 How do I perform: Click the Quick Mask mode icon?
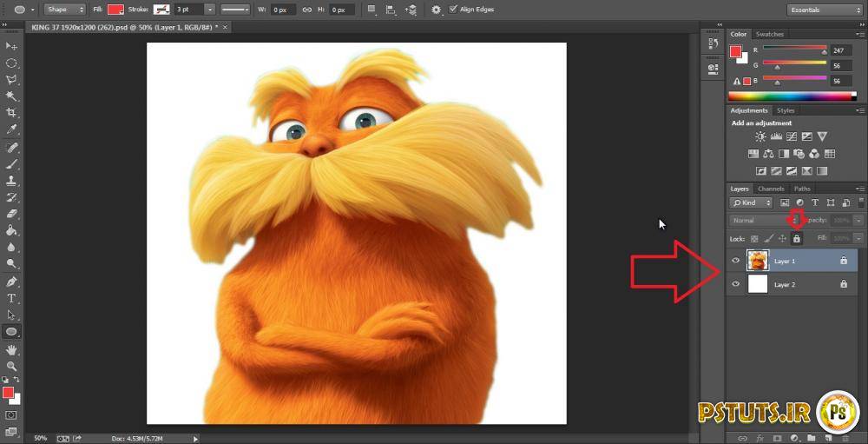[x=11, y=415]
